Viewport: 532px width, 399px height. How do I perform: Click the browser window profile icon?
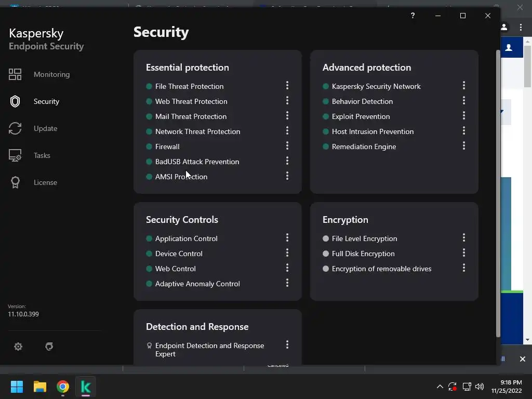click(x=504, y=27)
